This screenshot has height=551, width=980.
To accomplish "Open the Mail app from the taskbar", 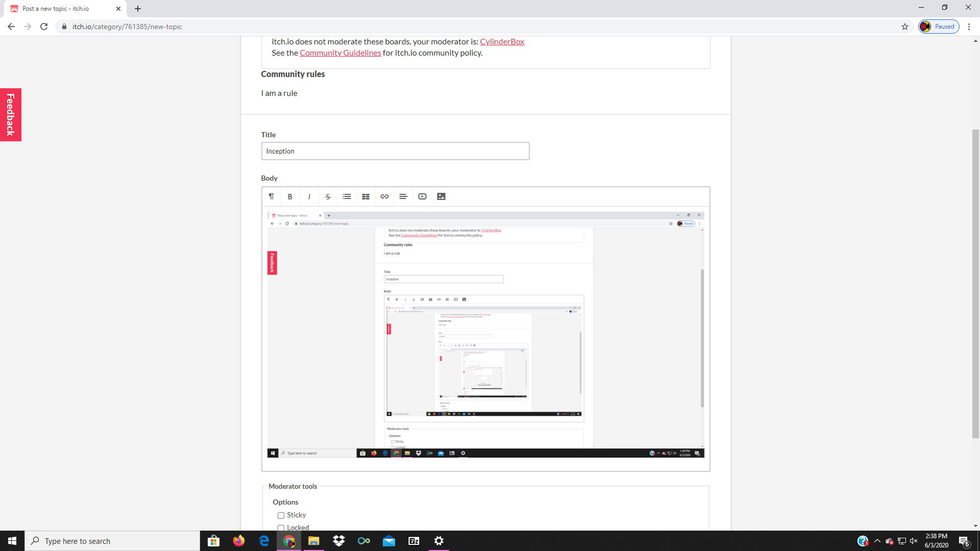I will 389,541.
